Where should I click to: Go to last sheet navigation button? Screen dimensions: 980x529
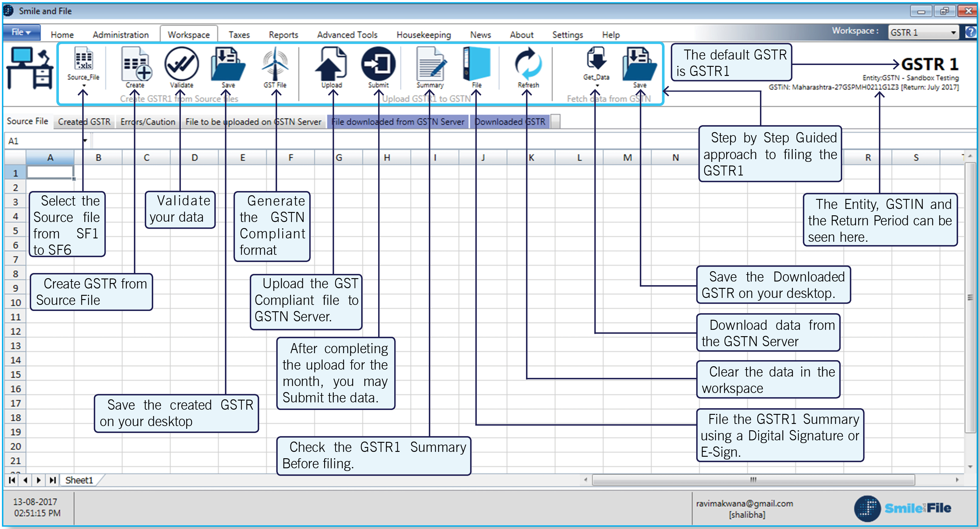click(x=53, y=480)
